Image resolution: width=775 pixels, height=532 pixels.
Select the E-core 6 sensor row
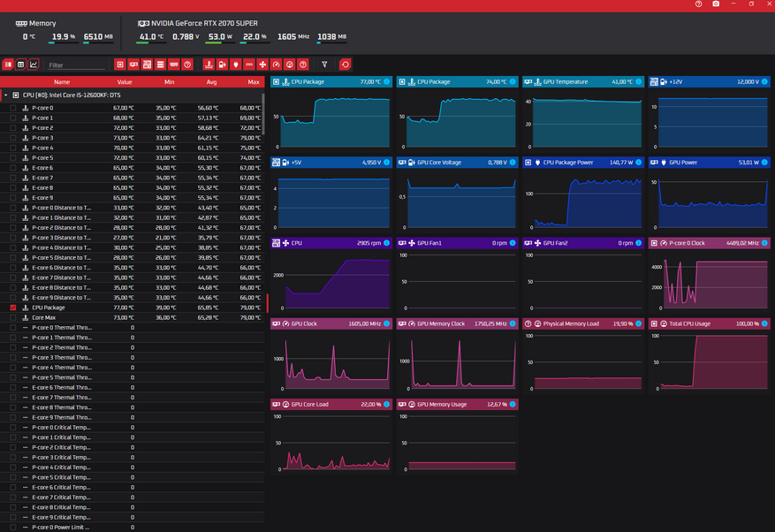coord(42,168)
